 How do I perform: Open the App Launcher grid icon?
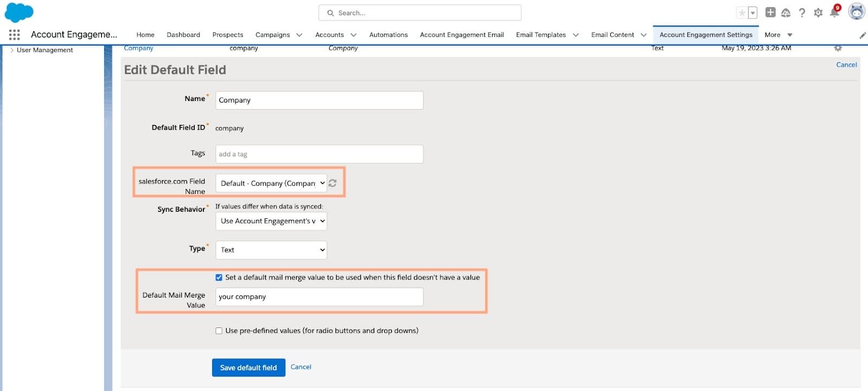(15, 35)
